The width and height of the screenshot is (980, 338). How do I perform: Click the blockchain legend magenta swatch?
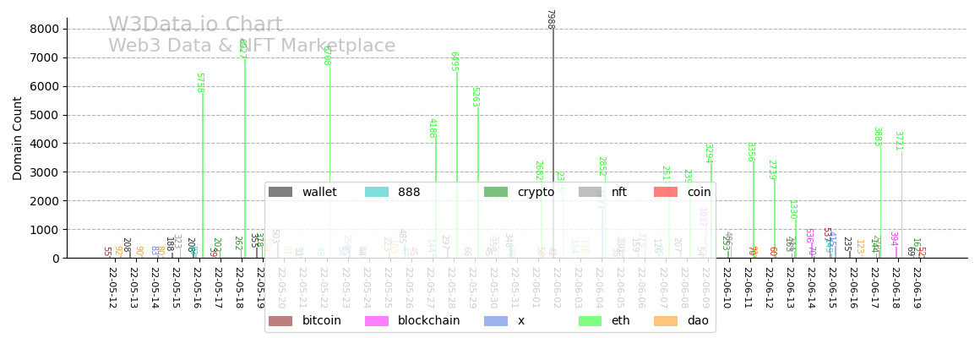377,321
